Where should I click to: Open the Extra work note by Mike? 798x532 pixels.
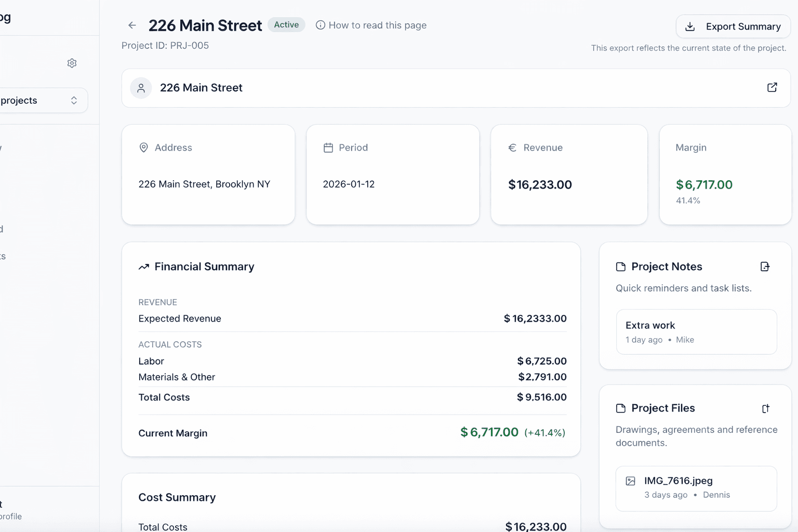696,331
